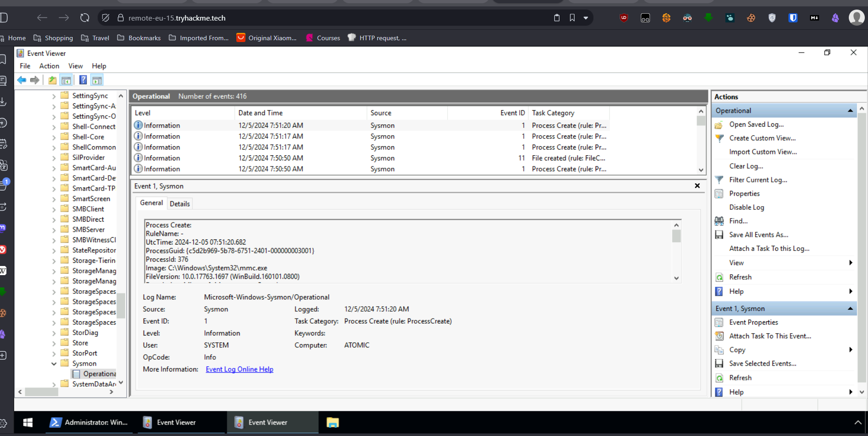The image size is (868, 436).
Task: Switch to the General tab
Action: pyautogui.click(x=151, y=203)
